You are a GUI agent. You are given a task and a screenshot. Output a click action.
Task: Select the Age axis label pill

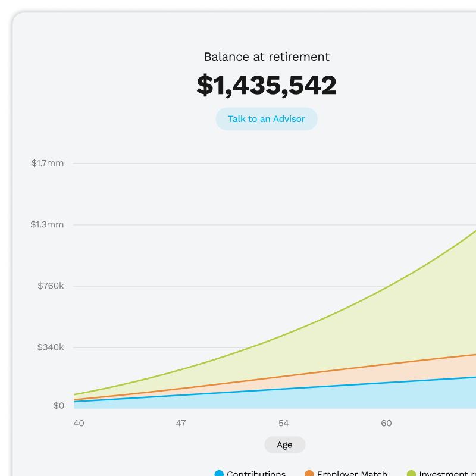coord(284,444)
